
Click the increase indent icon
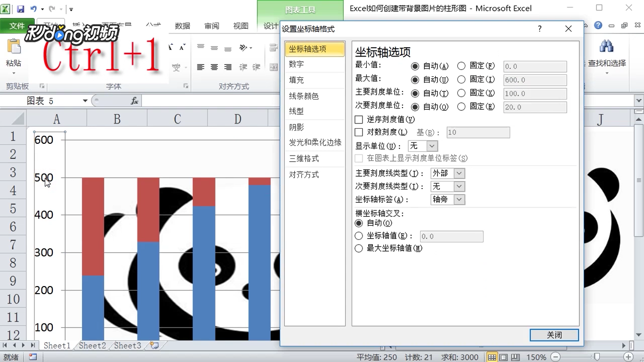pos(257,67)
